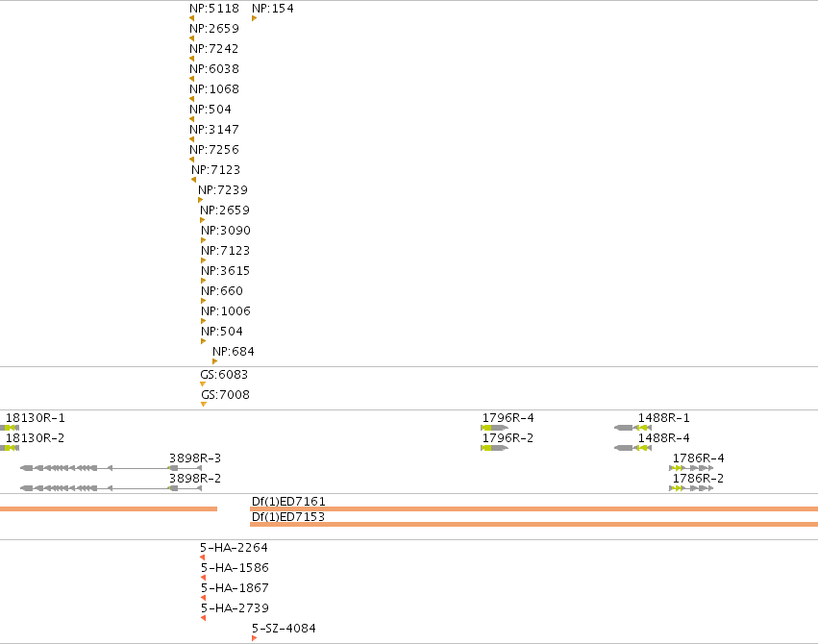Click the triangle marker beneath NP:5118
Image resolution: width=818 pixels, height=644 pixels.
[191, 18]
